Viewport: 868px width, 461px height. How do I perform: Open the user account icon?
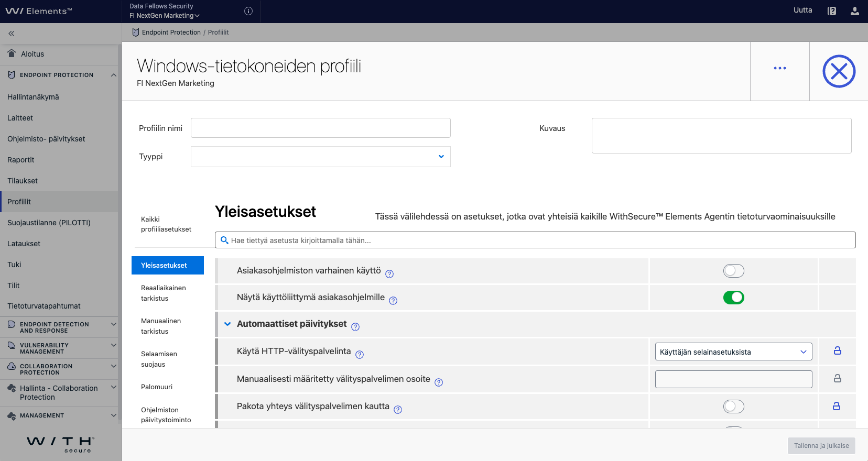tap(855, 11)
